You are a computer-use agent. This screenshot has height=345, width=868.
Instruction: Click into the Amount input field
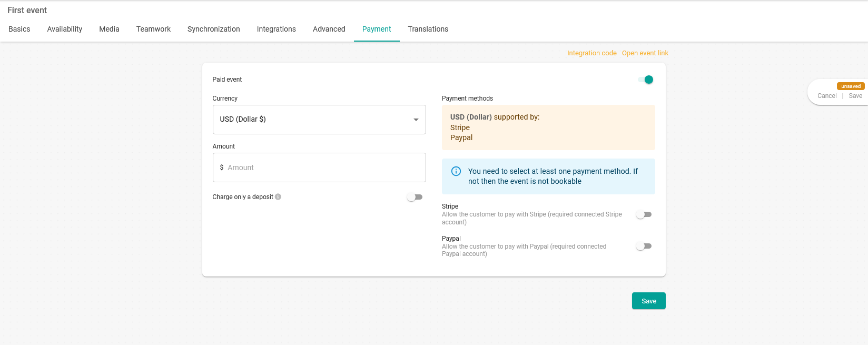tap(324, 167)
